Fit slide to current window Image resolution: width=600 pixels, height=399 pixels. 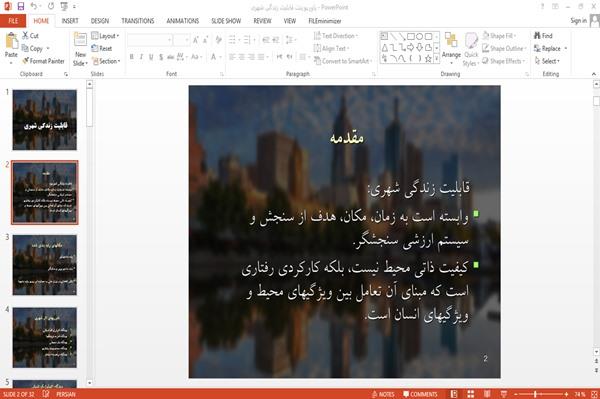tap(594, 394)
